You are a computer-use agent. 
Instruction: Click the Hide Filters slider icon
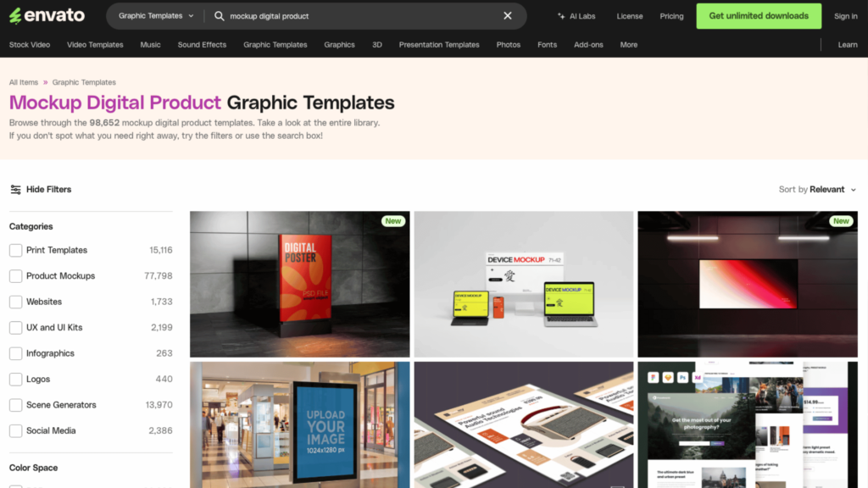pos(15,190)
